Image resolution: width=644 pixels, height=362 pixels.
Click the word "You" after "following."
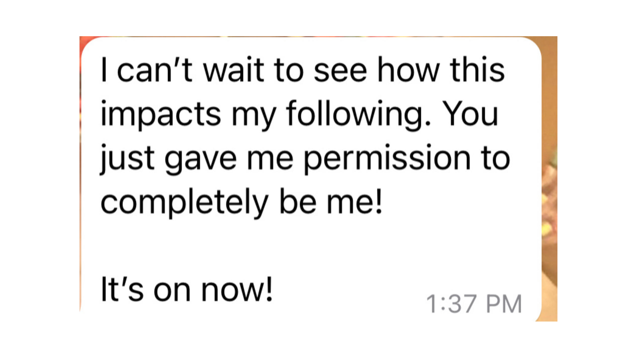tap(470, 115)
